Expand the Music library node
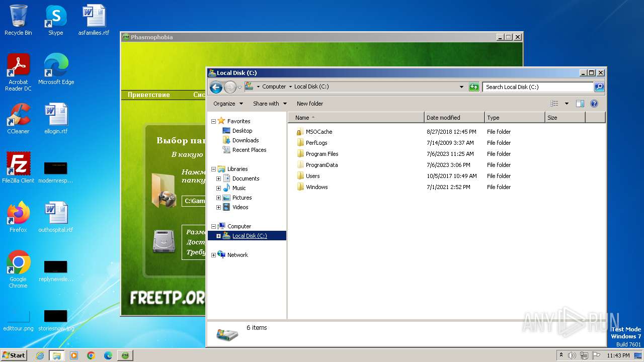Screen dimensions: 644x362 (x=218, y=188)
